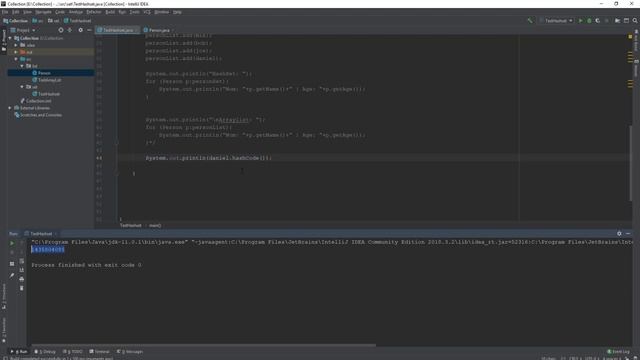Open the Terminal tool window button
Image resolution: width=640 pixels, height=360 pixels.
pos(99,351)
